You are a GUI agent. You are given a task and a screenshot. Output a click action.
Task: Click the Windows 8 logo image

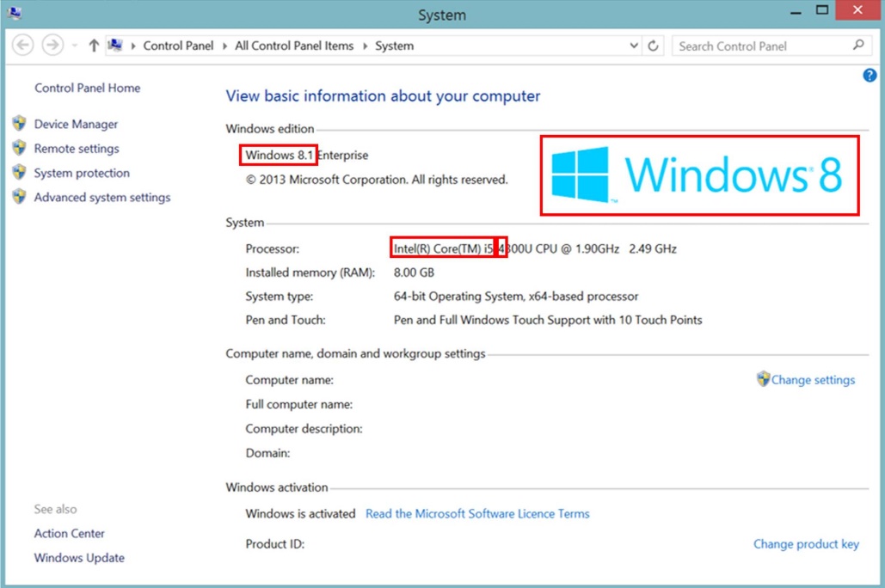click(x=699, y=175)
